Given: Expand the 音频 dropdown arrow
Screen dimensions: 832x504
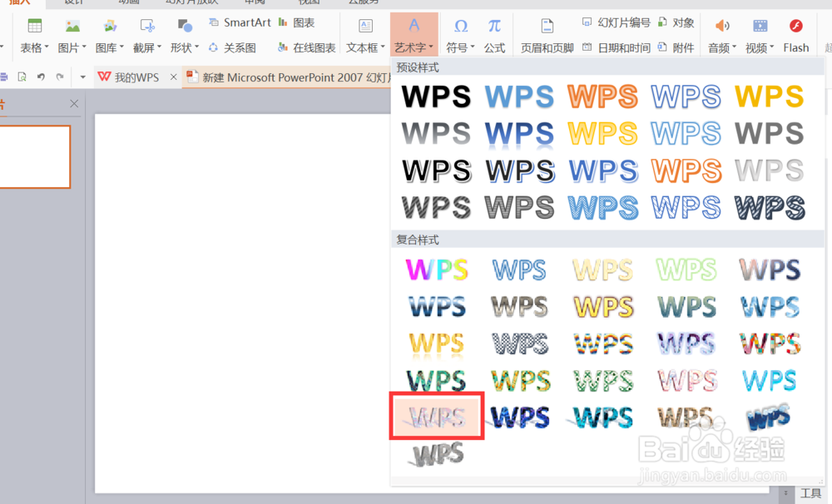Looking at the screenshot, I should click(735, 47).
